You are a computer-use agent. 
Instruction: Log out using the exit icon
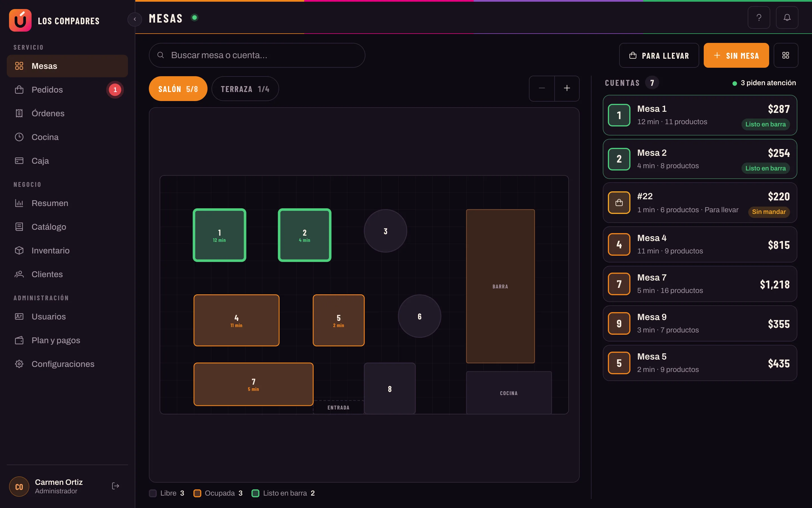pos(115,486)
